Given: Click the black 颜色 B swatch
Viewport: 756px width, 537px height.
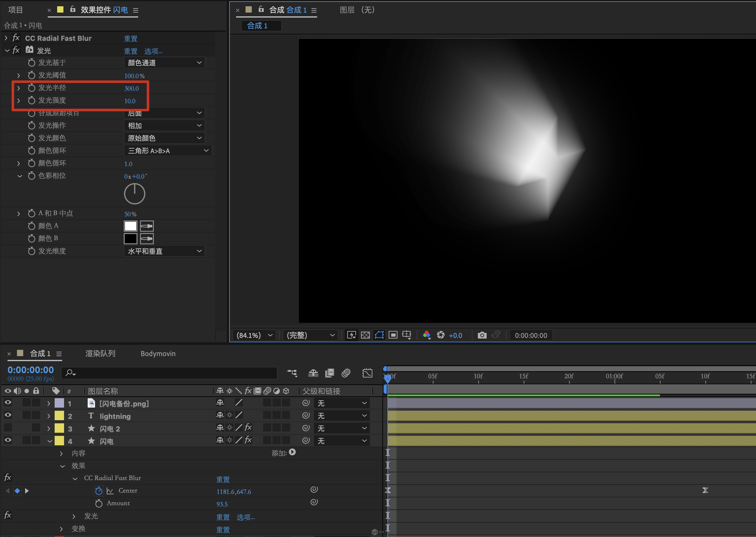Looking at the screenshot, I should [x=130, y=238].
